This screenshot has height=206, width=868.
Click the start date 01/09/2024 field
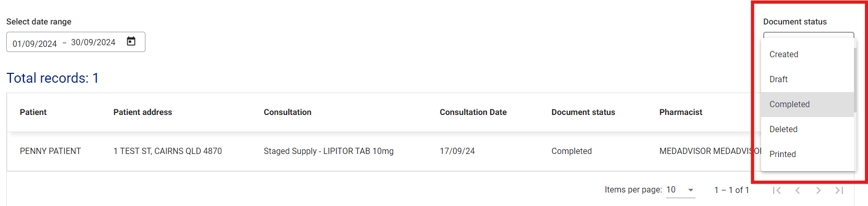34,44
